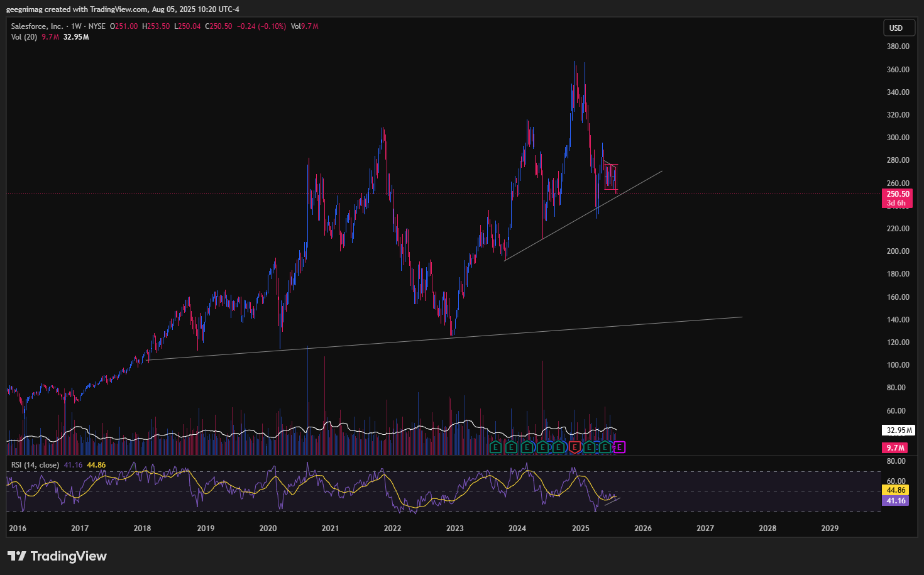The image size is (924, 575).
Task: Click the 41.16 RSI axis label
Action: (896, 501)
